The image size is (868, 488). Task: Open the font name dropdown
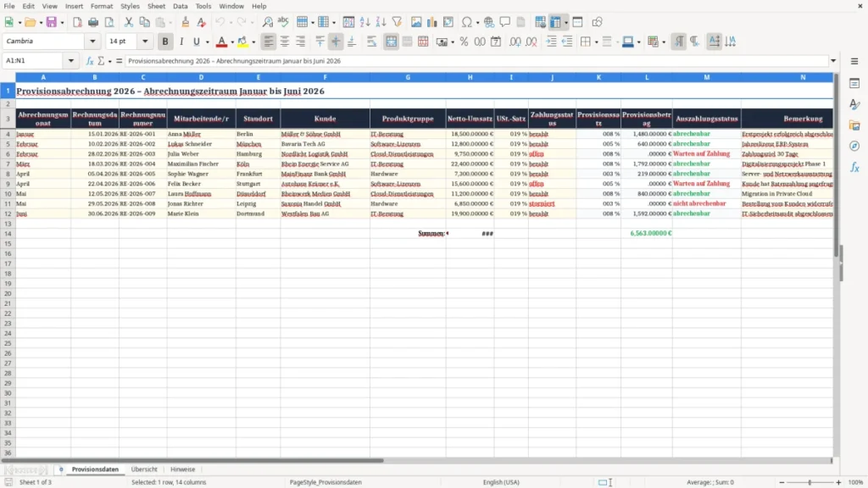tap(92, 41)
